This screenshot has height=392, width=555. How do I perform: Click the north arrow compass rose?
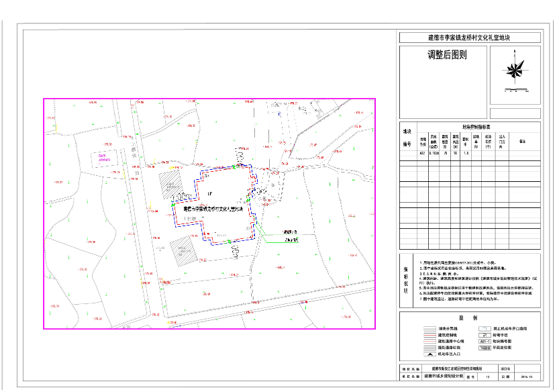[x=515, y=70]
